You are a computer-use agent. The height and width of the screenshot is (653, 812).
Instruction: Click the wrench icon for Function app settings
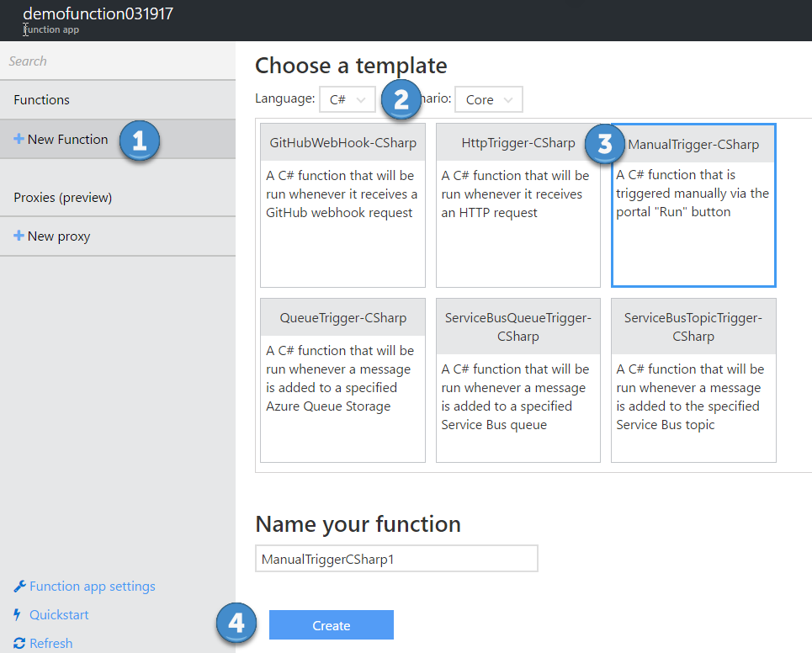pyautogui.click(x=19, y=587)
